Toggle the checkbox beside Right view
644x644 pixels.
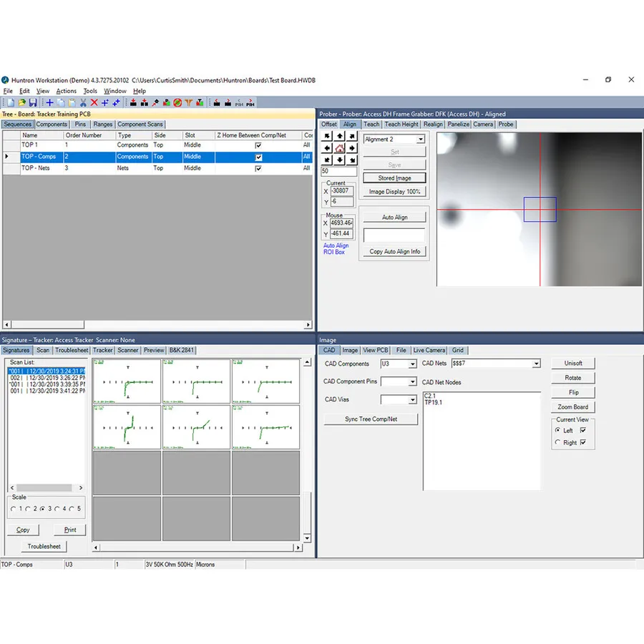[583, 442]
